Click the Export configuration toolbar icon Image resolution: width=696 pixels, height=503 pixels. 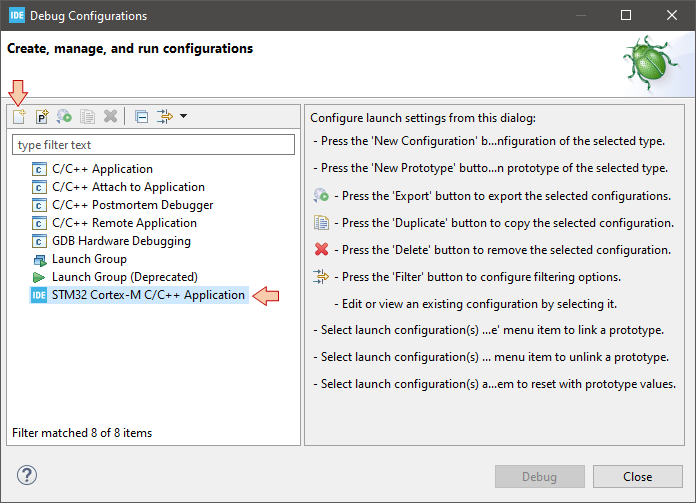tap(64, 116)
